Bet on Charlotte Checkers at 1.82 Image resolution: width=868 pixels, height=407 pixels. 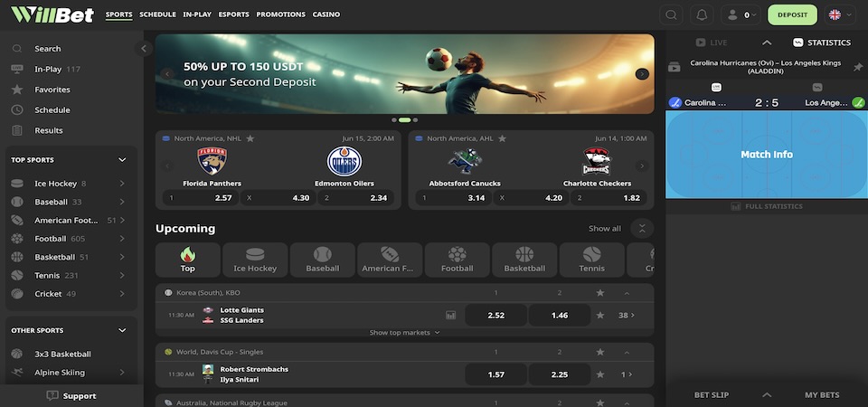click(x=609, y=198)
